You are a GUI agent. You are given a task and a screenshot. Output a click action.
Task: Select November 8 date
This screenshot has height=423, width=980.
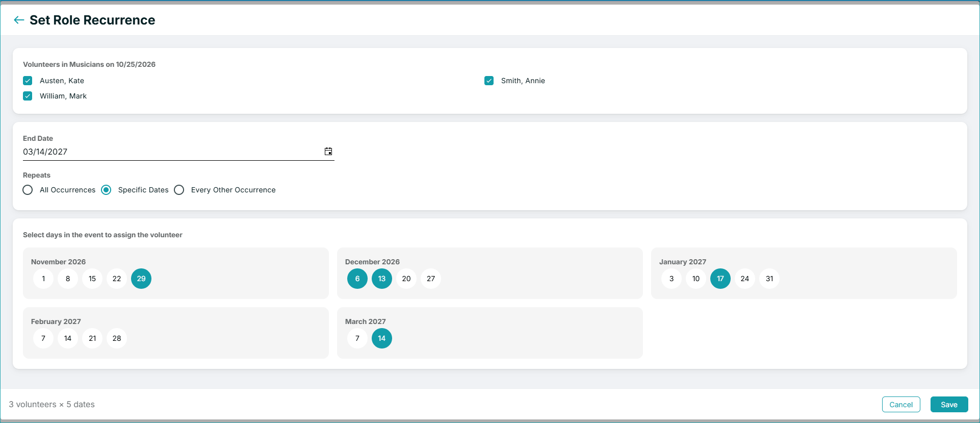pos(68,279)
